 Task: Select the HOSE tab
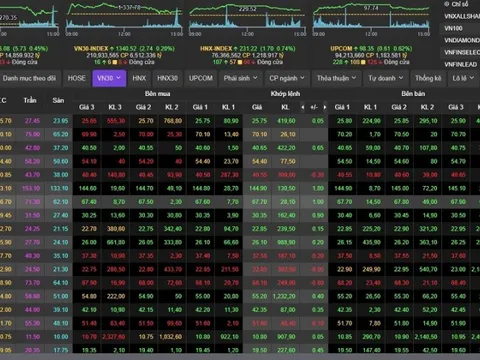point(77,78)
